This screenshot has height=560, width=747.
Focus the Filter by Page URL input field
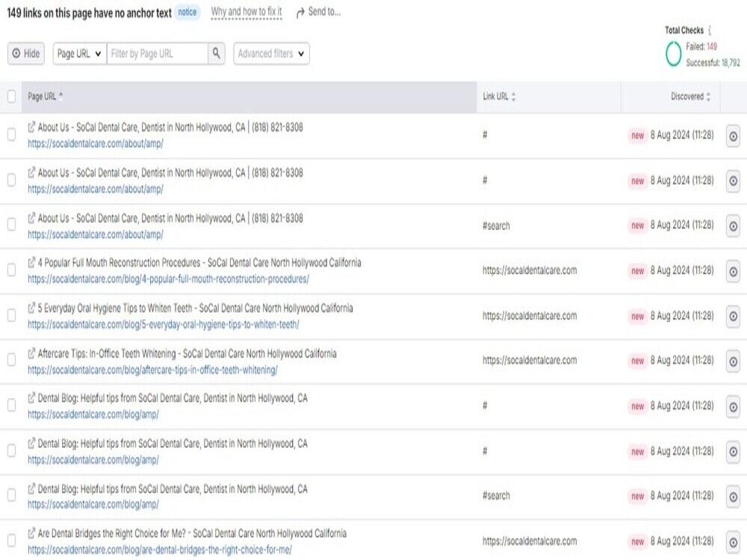tap(157, 53)
